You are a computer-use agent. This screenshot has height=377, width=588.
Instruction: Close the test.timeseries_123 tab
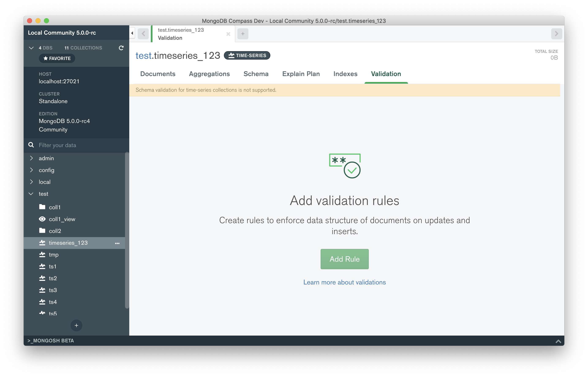[x=228, y=34]
